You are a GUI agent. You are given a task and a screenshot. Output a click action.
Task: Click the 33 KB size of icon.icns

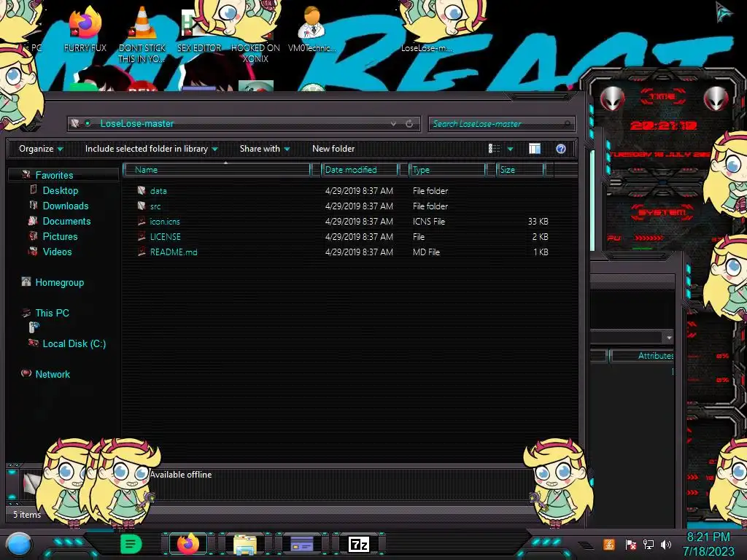[x=538, y=221]
